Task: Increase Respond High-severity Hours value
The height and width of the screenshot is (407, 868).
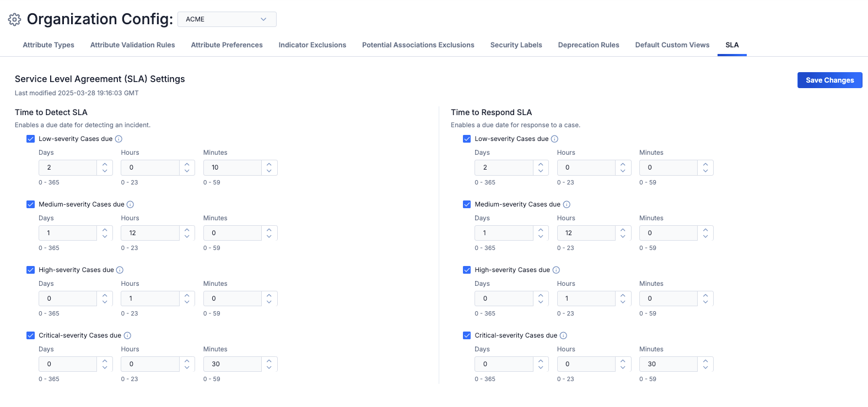Action: point(623,295)
